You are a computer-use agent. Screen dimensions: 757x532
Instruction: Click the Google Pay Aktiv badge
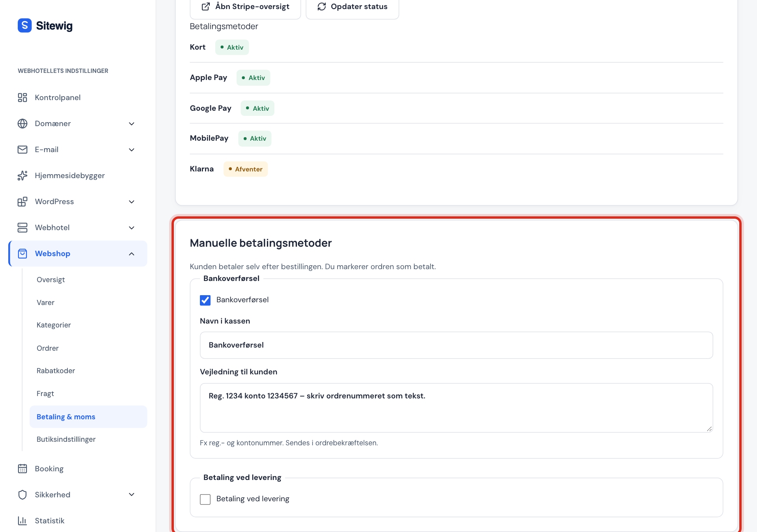pos(257,108)
